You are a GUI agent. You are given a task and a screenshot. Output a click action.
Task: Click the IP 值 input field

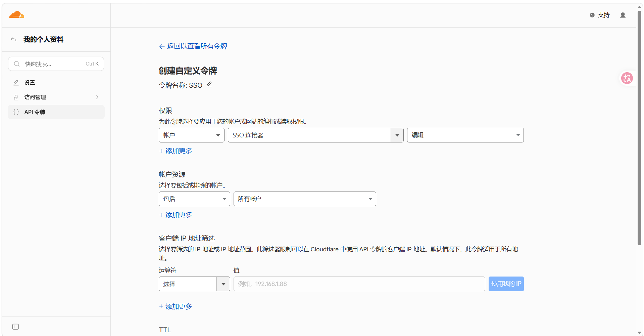coord(359,284)
